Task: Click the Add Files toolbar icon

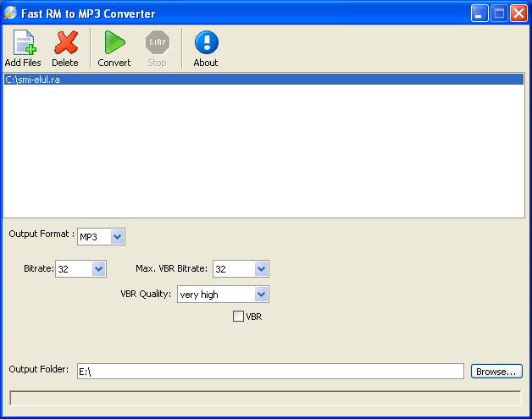Action: (24, 42)
